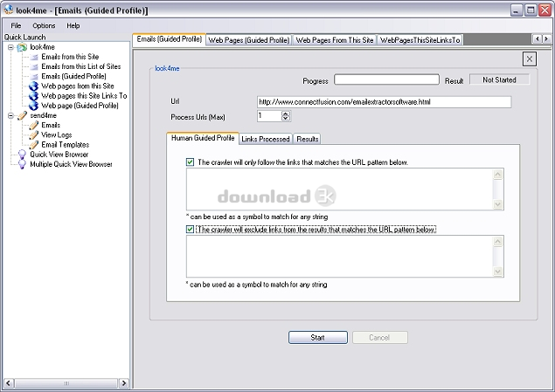Click the look4me root node globe icon
Image resolution: width=555 pixels, height=392 pixels.
tap(22, 47)
